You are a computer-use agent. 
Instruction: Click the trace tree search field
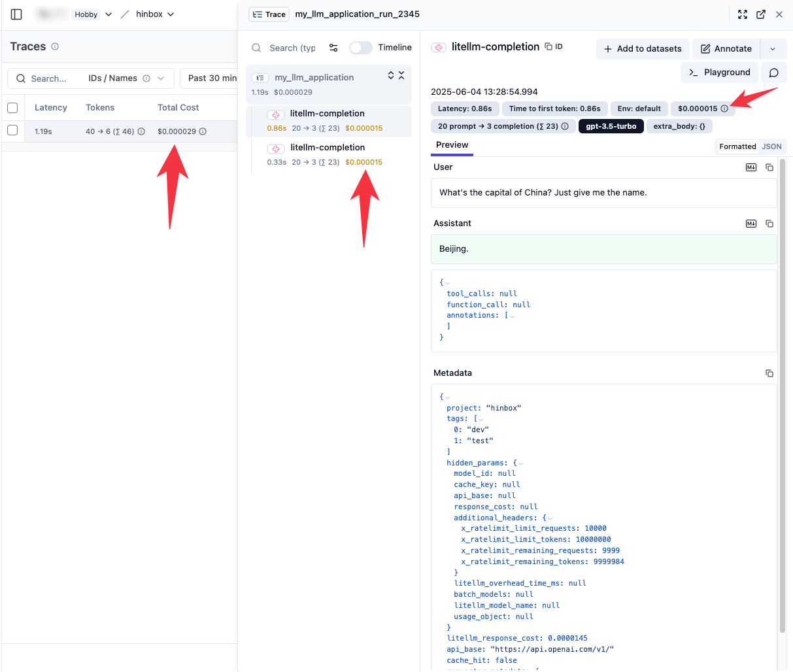(292, 48)
